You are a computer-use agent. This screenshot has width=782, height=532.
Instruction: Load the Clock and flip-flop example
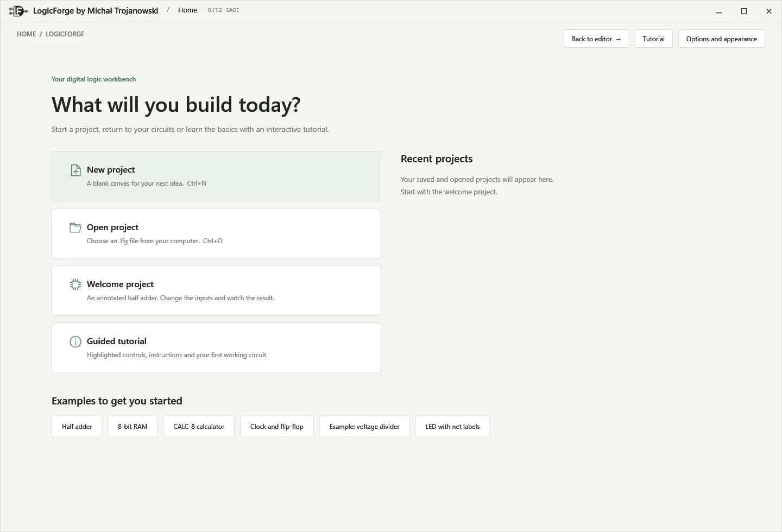[277, 427]
